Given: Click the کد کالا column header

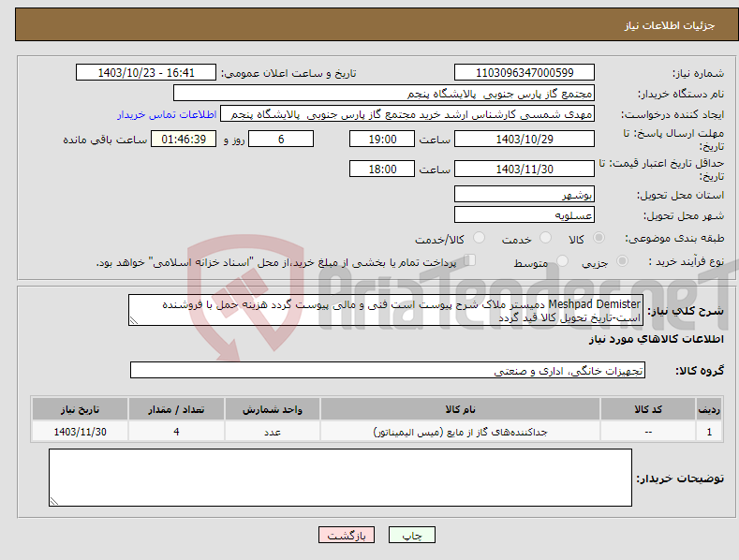Looking at the screenshot, I should pyautogui.click(x=648, y=409).
